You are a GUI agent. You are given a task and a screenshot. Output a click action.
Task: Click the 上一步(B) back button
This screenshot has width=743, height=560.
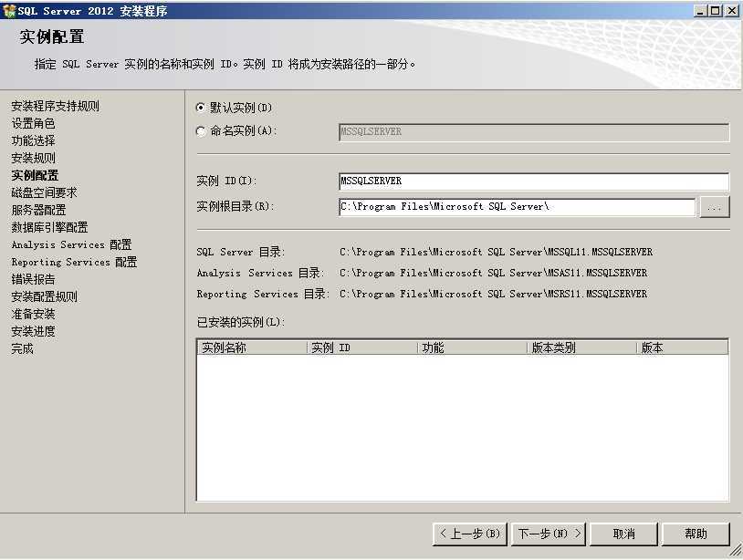pyautogui.click(x=470, y=534)
